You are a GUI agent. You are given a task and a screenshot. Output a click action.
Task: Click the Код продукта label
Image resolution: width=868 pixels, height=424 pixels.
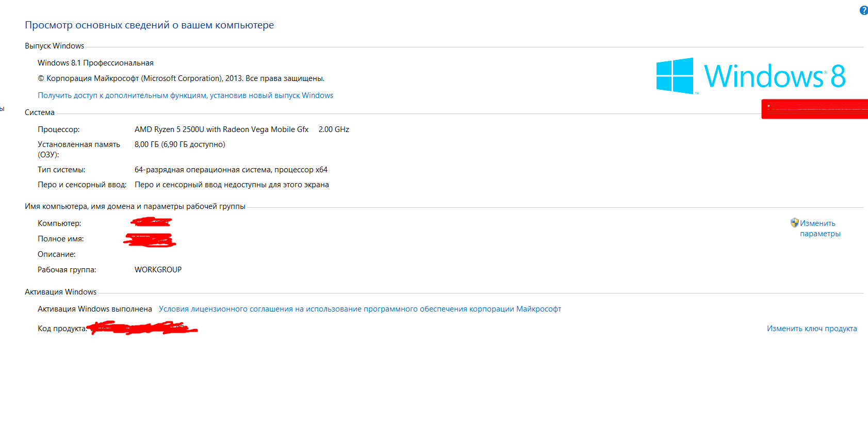[x=62, y=329]
